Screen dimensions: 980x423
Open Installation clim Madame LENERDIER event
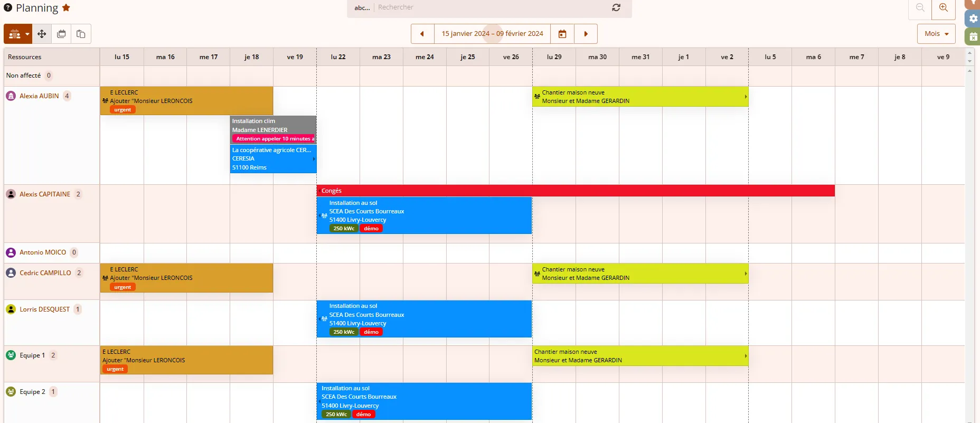(x=273, y=126)
